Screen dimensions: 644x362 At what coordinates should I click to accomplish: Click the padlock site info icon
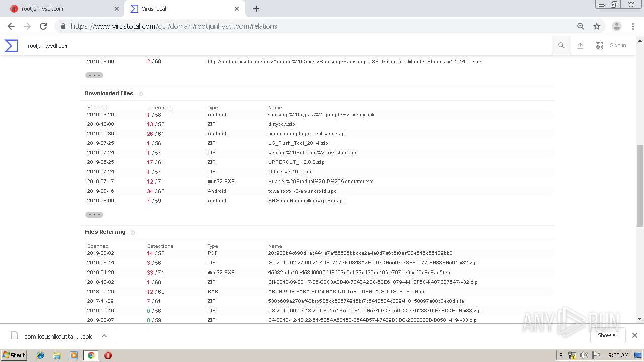[x=63, y=26]
